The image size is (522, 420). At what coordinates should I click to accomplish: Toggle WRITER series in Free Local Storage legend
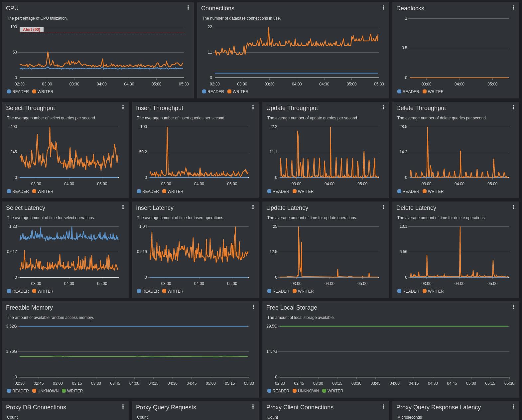333,391
